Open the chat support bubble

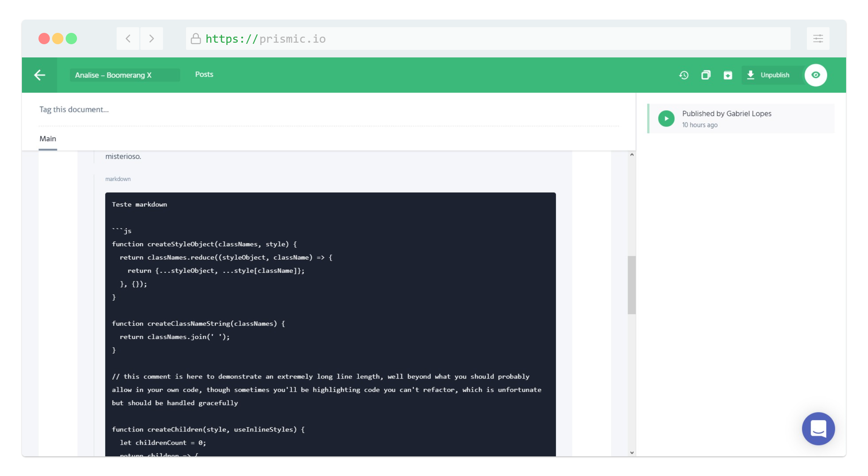[818, 429]
